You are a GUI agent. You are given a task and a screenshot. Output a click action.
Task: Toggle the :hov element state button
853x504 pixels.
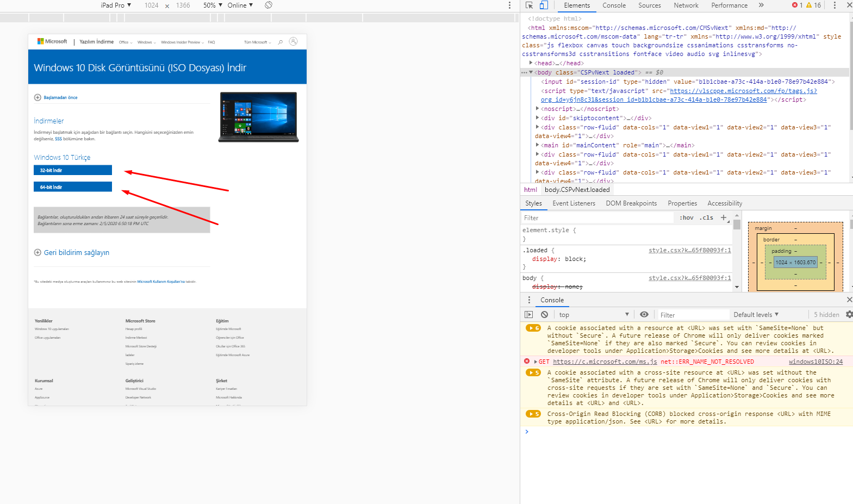tap(687, 217)
